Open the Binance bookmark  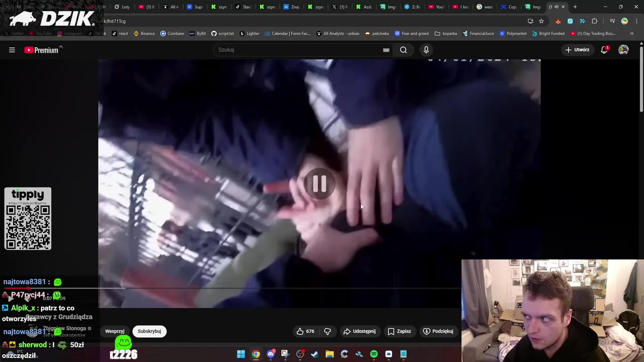(144, 34)
